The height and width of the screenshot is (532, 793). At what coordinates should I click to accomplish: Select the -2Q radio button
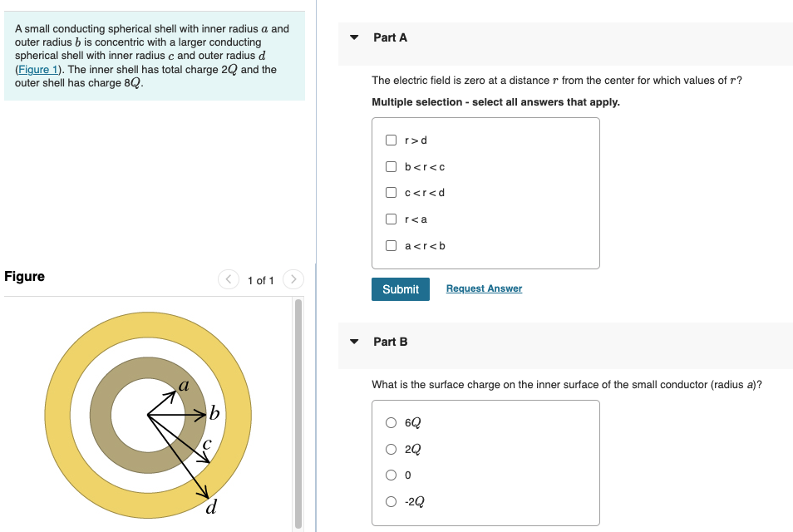(391, 501)
